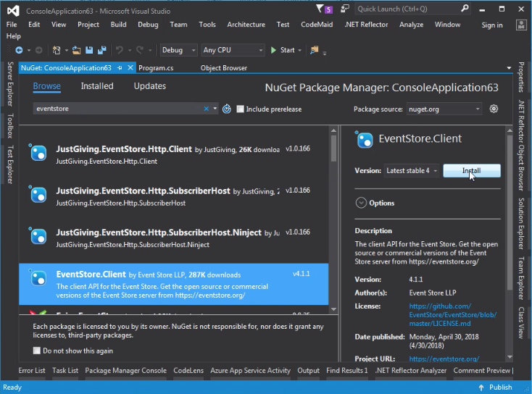Click the JustGiving.EventStore.Http.Client package icon
The width and height of the screenshot is (532, 394).
[x=38, y=153]
